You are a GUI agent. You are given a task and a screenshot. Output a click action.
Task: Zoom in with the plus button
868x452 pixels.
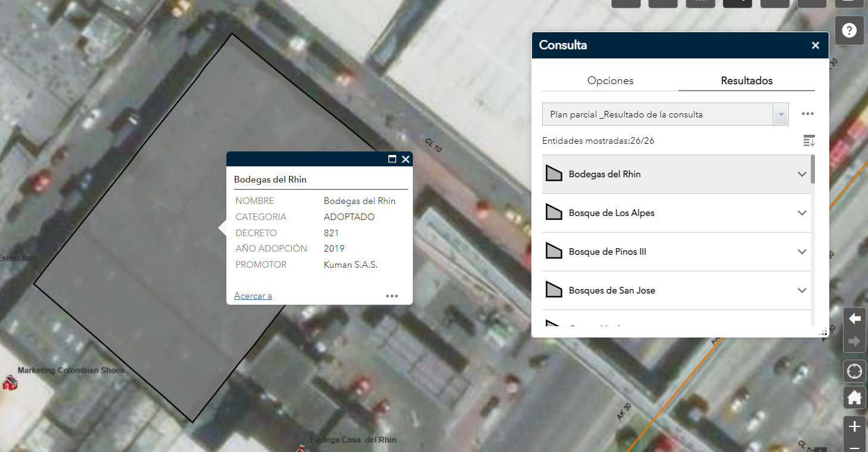[854, 426]
